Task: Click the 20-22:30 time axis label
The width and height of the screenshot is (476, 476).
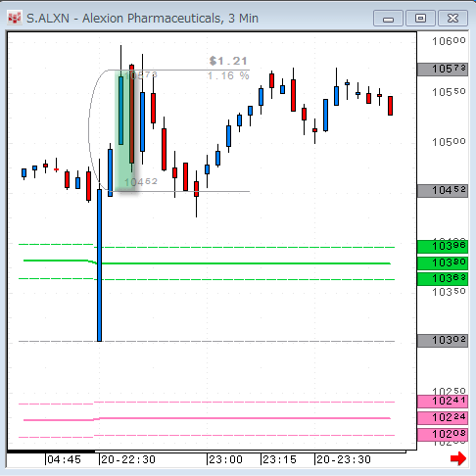Action: (128, 459)
